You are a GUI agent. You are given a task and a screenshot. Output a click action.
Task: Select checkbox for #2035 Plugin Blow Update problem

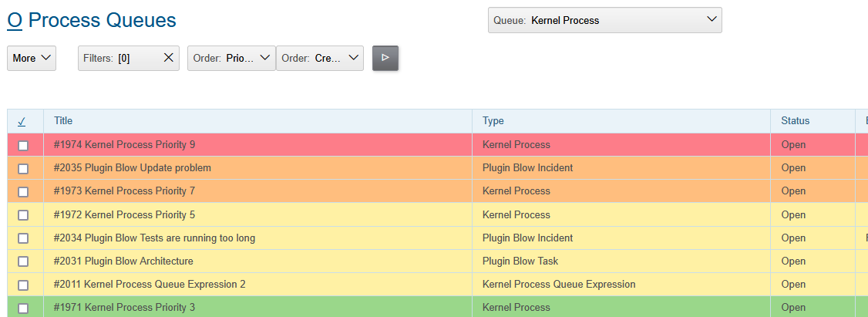23,168
